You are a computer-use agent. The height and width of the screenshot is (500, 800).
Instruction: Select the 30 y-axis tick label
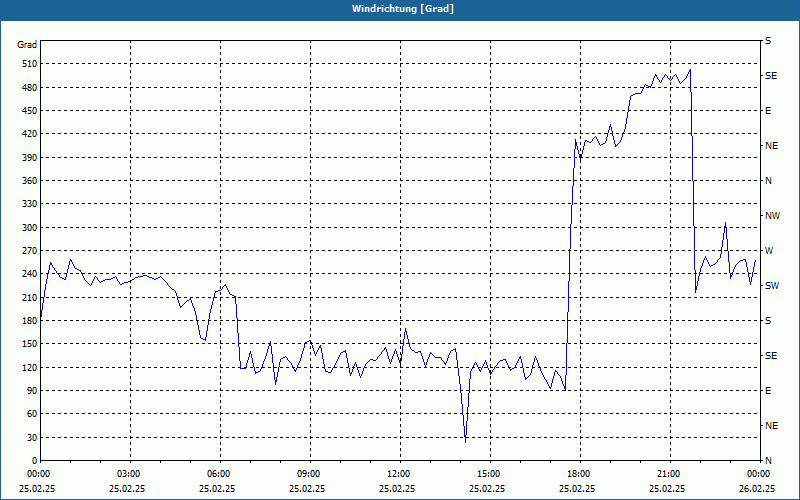click(x=33, y=437)
